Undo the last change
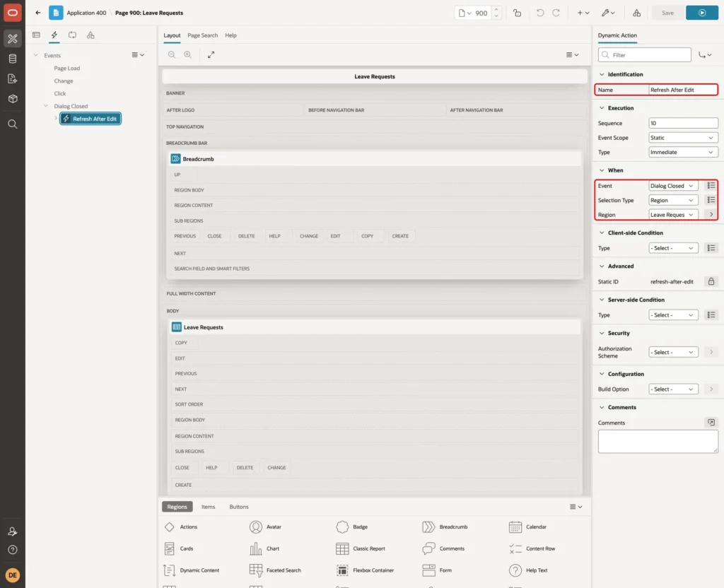The width and height of the screenshot is (724, 588). coord(539,13)
